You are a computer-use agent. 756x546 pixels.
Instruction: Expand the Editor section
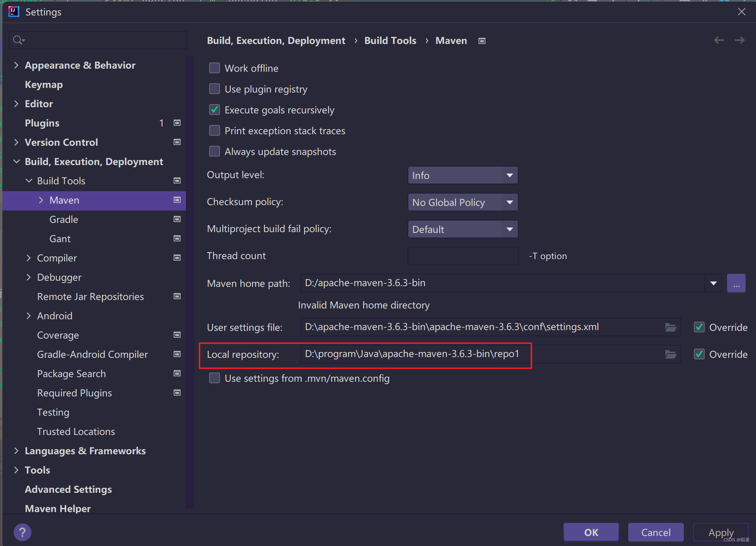click(16, 104)
